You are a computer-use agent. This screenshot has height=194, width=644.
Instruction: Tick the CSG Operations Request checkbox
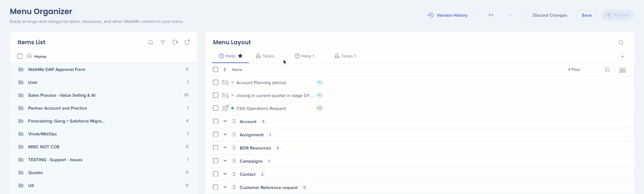(x=216, y=108)
